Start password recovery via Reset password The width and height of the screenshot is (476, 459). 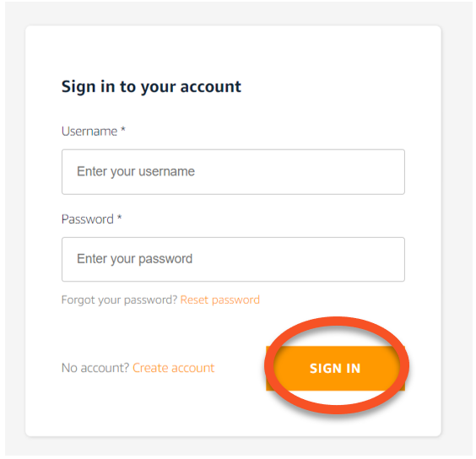click(x=220, y=300)
